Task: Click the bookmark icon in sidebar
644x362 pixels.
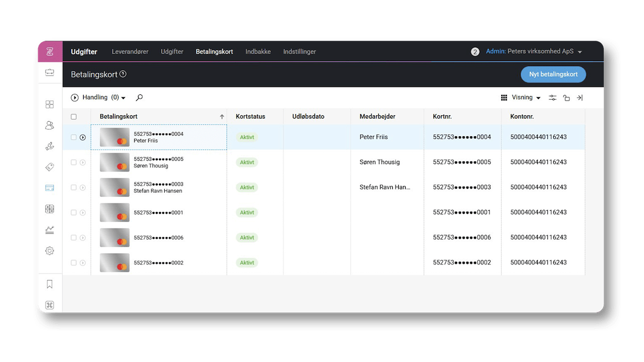Action: point(49,284)
